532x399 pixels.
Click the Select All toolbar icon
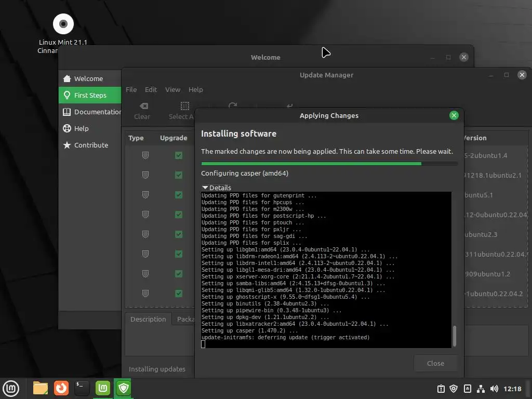[184, 106]
